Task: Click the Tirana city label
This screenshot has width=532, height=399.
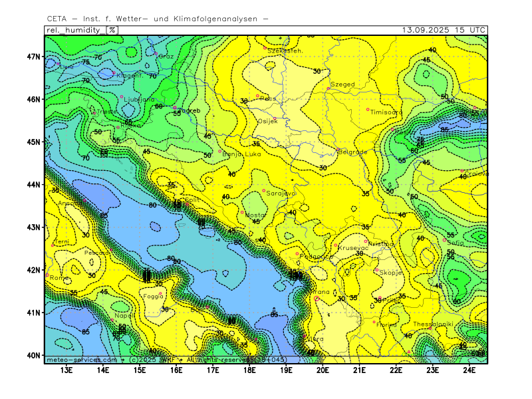Action: click(x=321, y=292)
